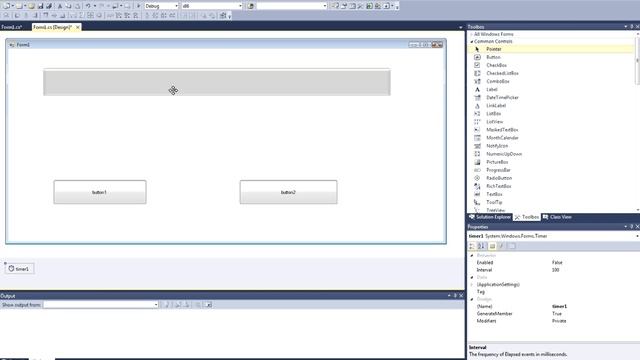Click Save icon in main toolbar
The width and height of the screenshot is (640, 360).
pos(40,6)
